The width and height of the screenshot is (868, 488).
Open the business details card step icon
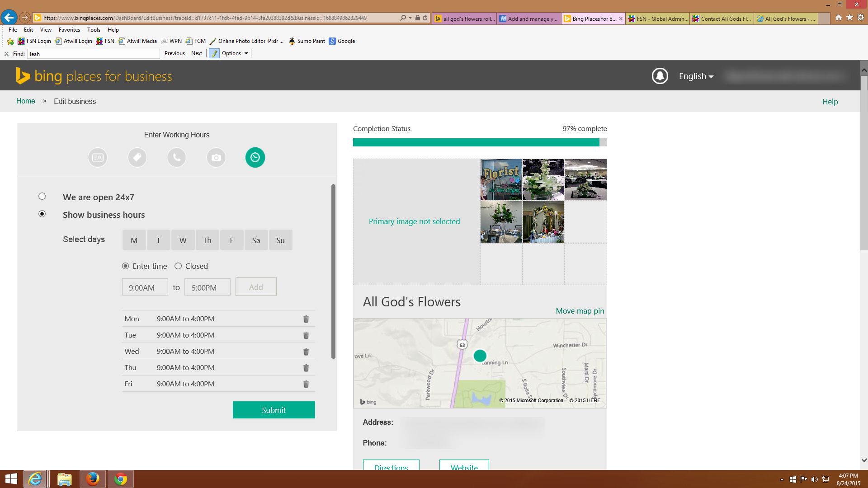[98, 157]
